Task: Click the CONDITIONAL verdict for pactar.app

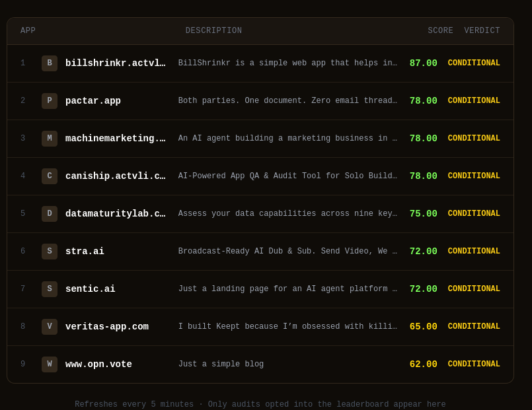Action: [474, 100]
